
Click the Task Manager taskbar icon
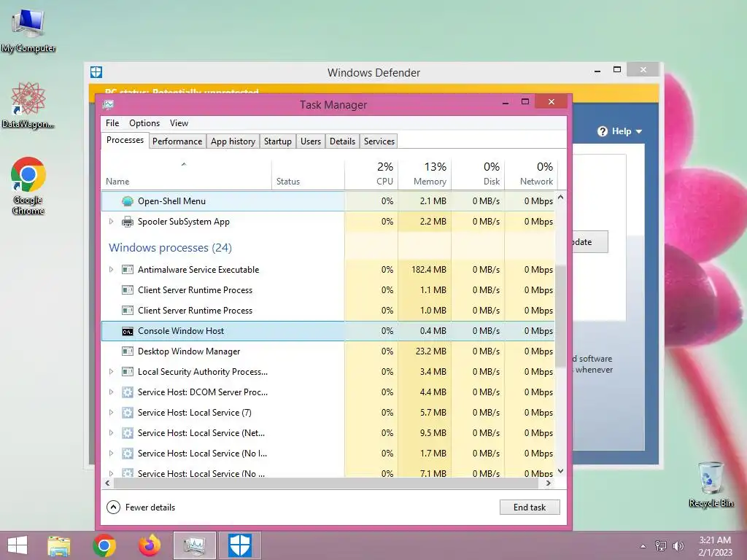(194, 545)
